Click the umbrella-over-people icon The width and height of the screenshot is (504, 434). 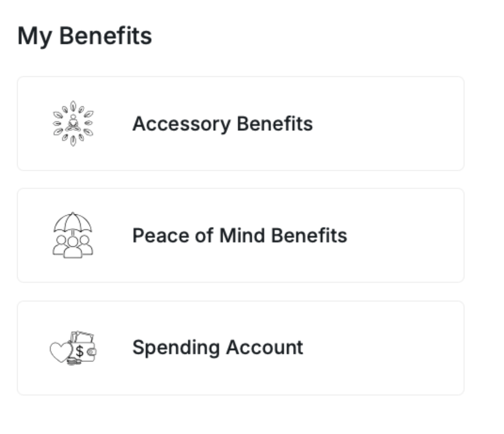(x=73, y=235)
